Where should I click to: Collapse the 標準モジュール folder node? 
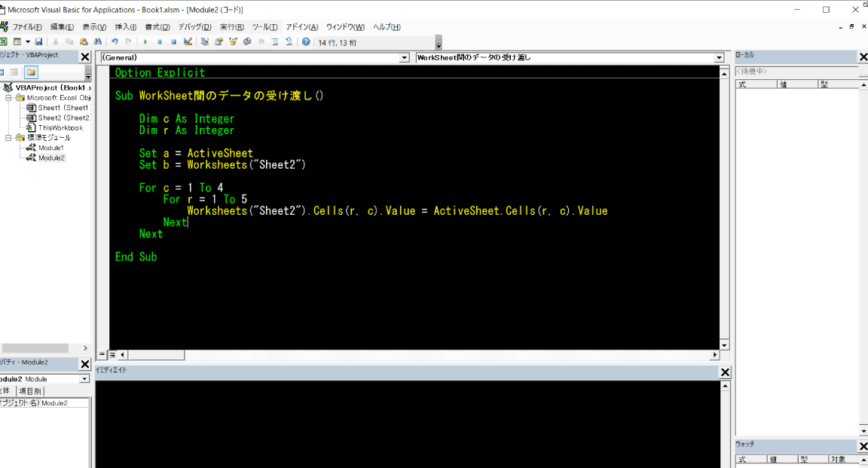(x=9, y=138)
